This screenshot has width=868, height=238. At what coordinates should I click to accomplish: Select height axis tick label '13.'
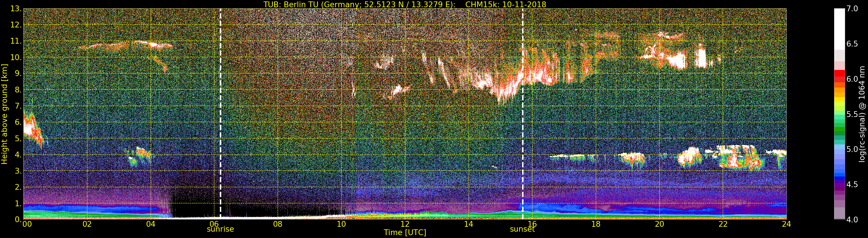[x=16, y=9]
